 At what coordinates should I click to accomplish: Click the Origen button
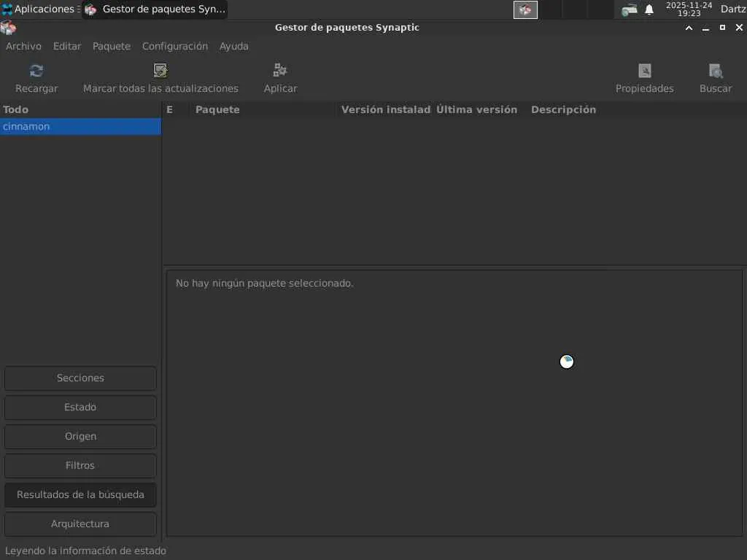click(80, 436)
